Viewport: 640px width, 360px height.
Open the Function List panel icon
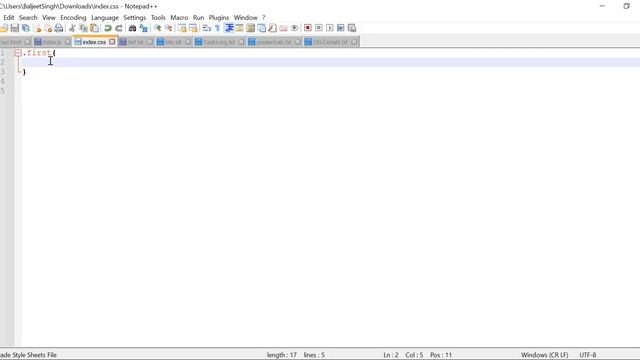[272, 28]
